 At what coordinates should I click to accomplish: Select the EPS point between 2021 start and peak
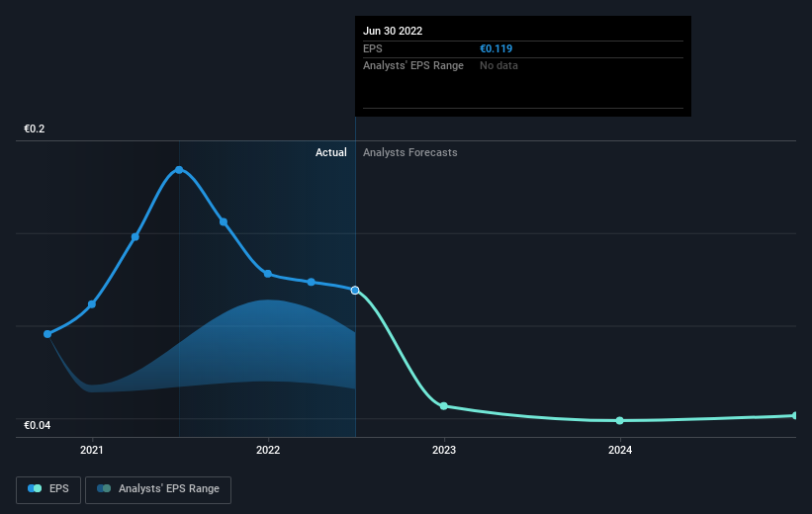click(x=135, y=237)
